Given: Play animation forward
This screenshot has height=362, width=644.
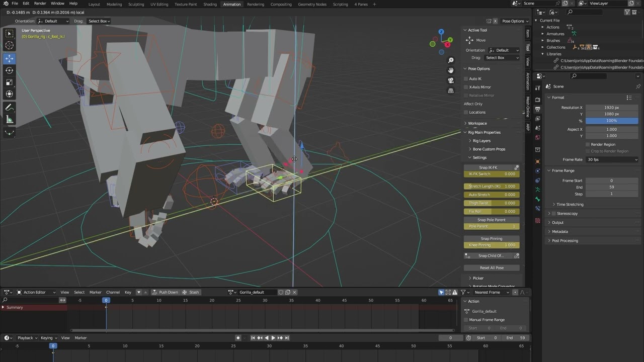Looking at the screenshot, I should point(273,338).
